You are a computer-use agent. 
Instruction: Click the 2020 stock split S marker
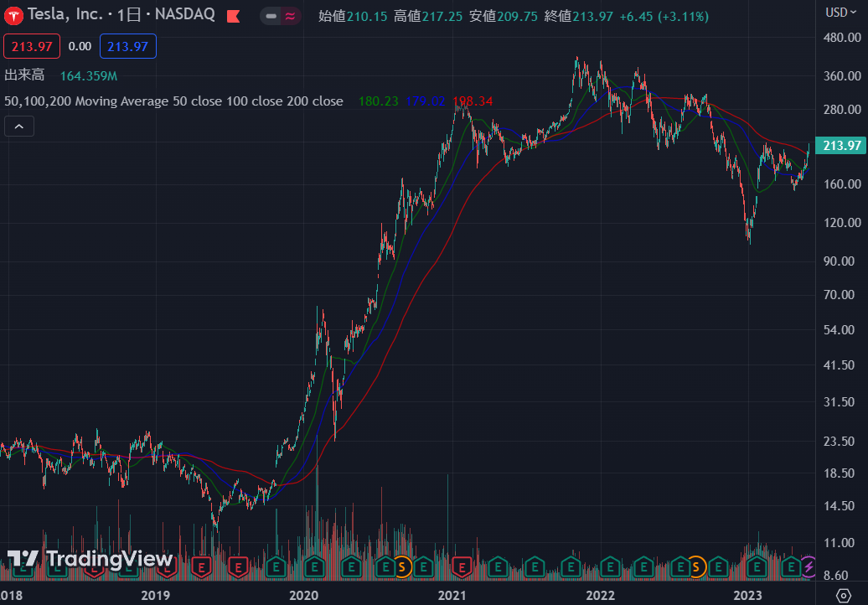[x=402, y=566]
